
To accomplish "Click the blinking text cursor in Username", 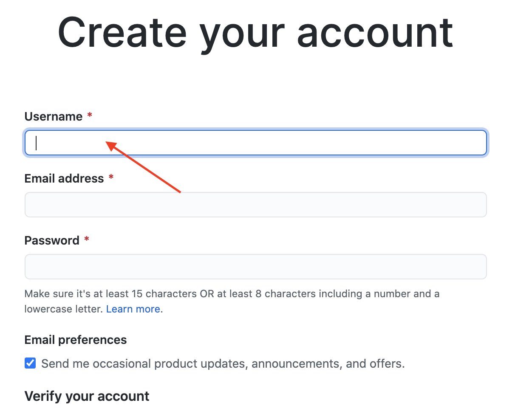I will pos(37,143).
